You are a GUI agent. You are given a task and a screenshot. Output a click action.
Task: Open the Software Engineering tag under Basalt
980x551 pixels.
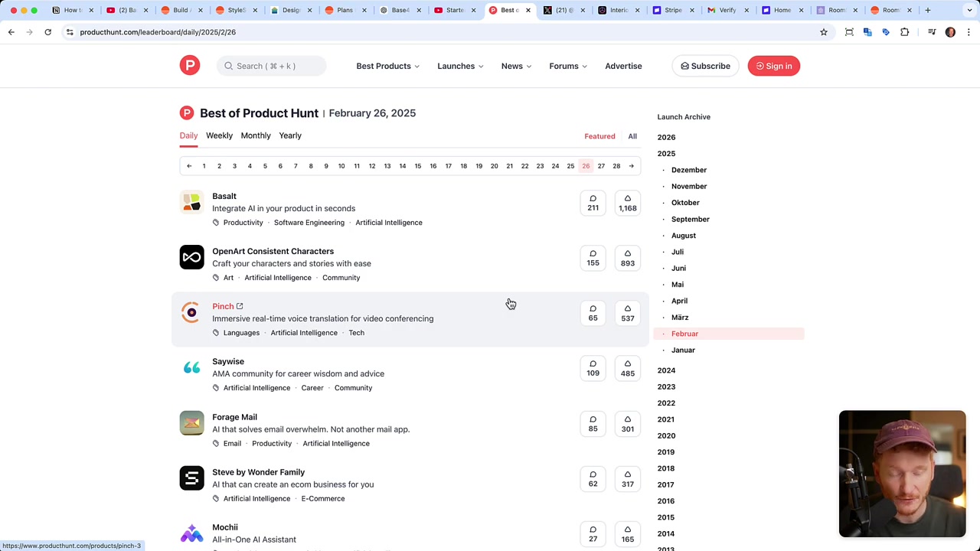[x=309, y=223]
